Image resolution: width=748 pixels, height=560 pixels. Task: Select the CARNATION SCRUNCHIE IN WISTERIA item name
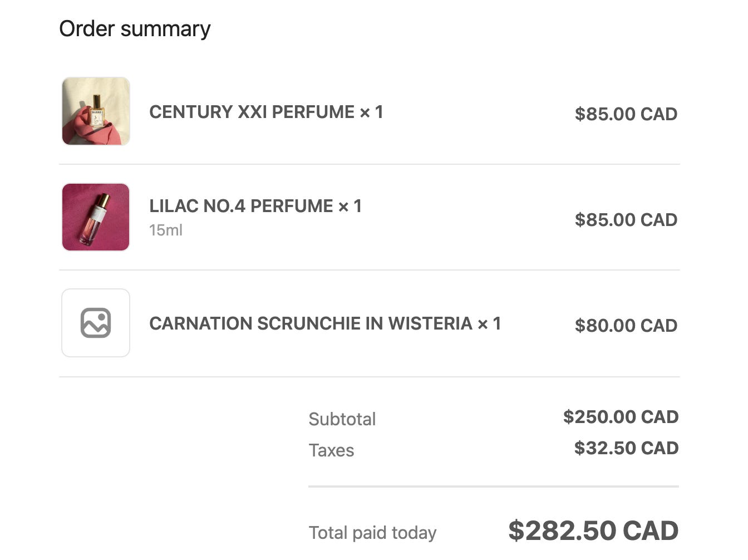(311, 323)
